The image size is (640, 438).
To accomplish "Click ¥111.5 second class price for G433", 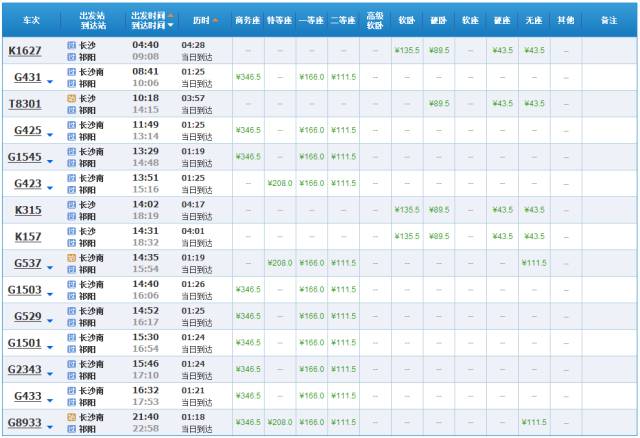I will tap(343, 396).
